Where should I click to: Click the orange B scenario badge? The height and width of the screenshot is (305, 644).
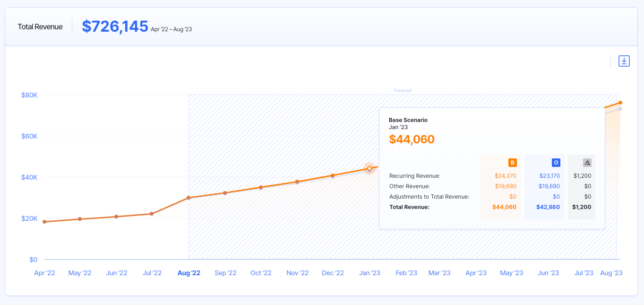click(512, 163)
